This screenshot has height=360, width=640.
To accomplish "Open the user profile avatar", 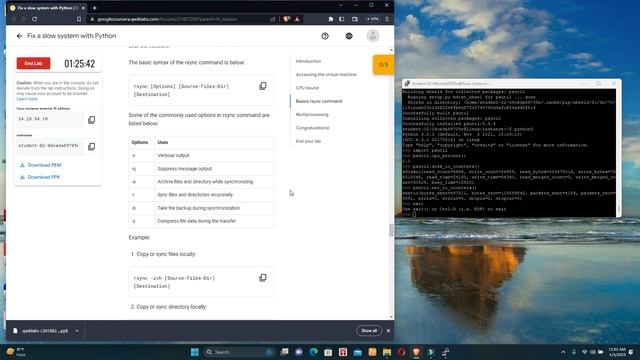I will [x=372, y=36].
